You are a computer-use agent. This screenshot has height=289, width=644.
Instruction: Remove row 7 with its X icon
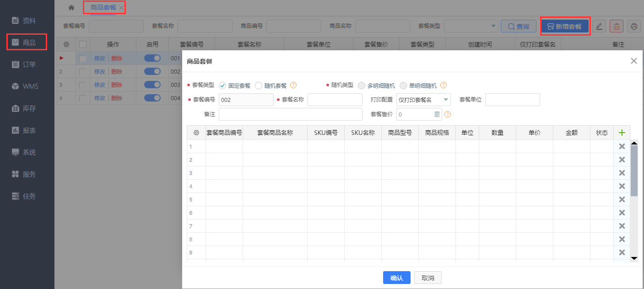(622, 226)
